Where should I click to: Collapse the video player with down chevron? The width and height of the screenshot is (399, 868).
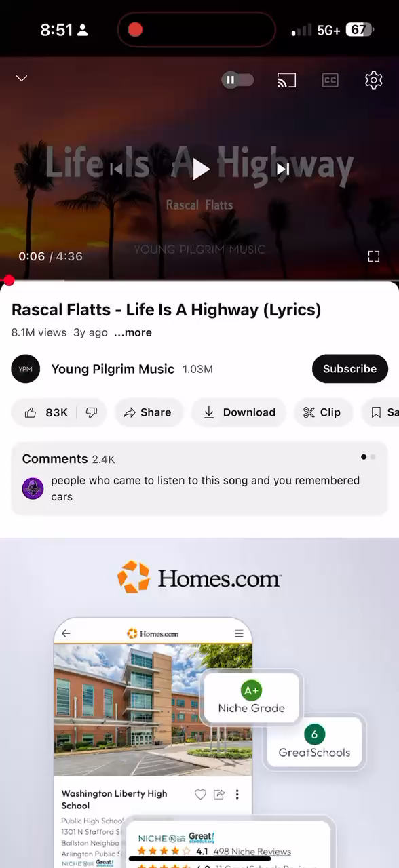[22, 78]
